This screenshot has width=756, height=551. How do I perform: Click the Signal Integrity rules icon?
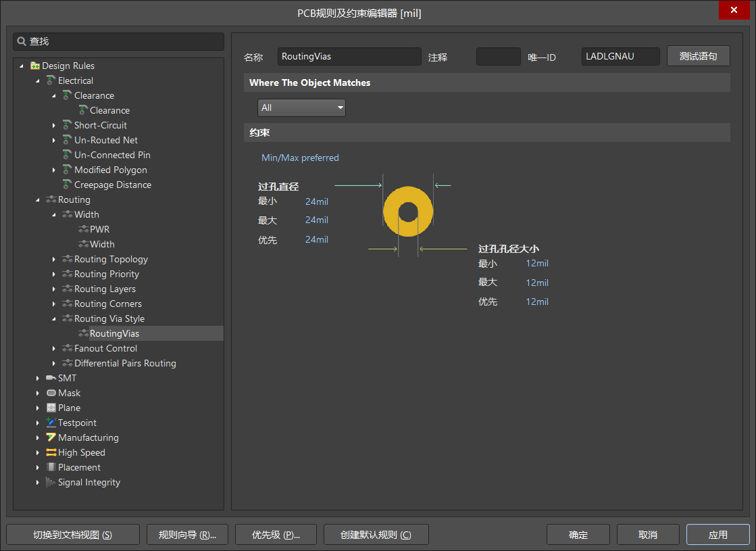coord(50,482)
